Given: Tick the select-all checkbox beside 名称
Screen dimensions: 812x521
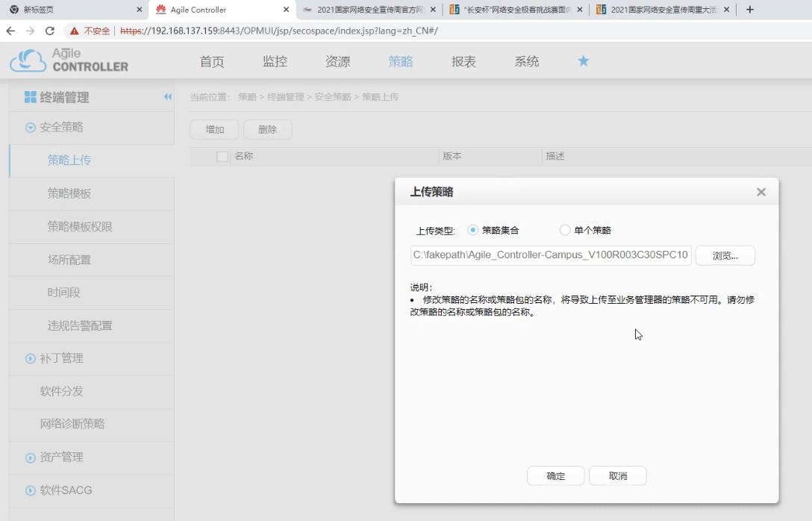Looking at the screenshot, I should [222, 157].
